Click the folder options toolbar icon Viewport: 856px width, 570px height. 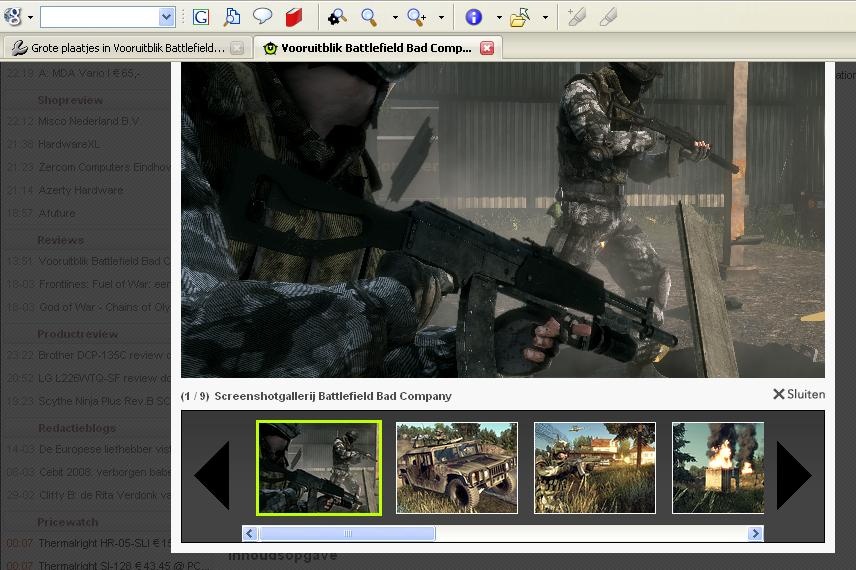click(x=519, y=17)
